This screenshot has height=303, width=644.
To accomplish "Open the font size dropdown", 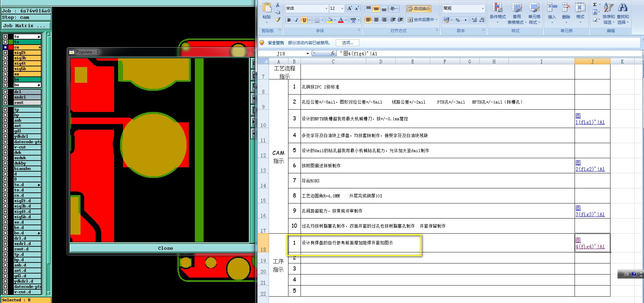I will [342, 8].
